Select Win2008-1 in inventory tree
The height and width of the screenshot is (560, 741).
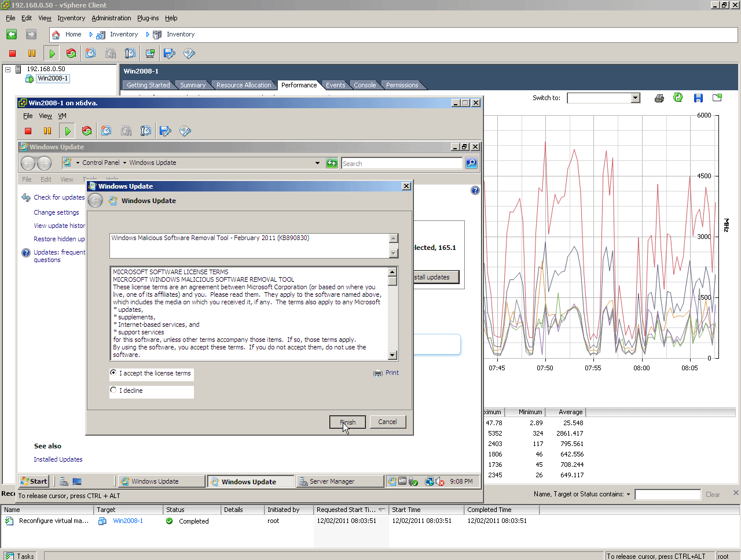pos(53,79)
